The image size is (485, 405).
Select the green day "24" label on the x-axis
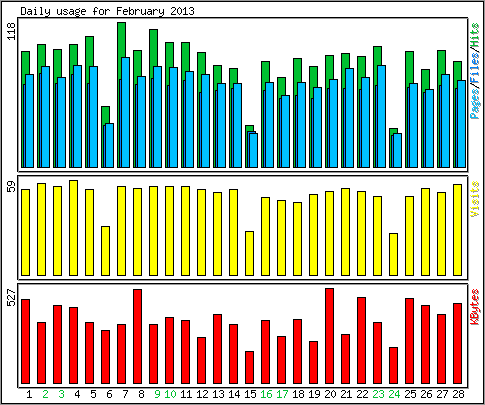pyautogui.click(x=394, y=394)
